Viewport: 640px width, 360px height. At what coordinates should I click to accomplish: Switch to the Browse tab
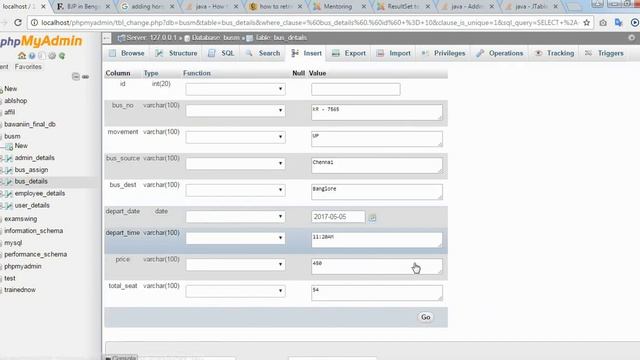coord(127,53)
